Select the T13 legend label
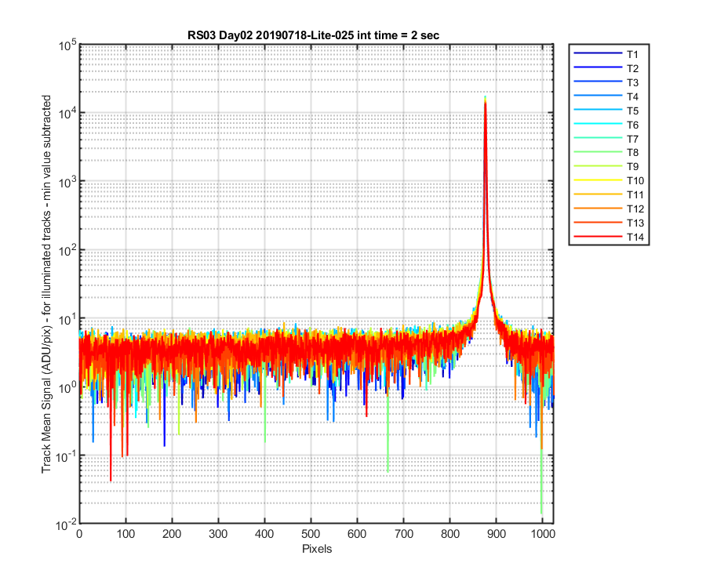The width and height of the screenshot is (706, 588). pyautogui.click(x=635, y=223)
